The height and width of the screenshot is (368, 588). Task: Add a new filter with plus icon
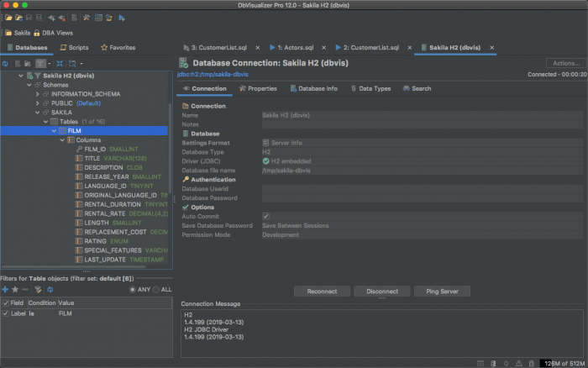5,290
